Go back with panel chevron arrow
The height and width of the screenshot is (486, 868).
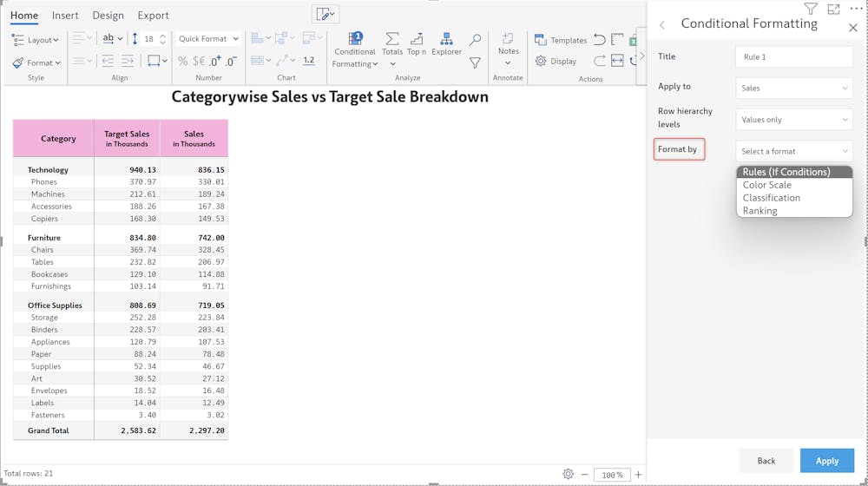coord(662,24)
